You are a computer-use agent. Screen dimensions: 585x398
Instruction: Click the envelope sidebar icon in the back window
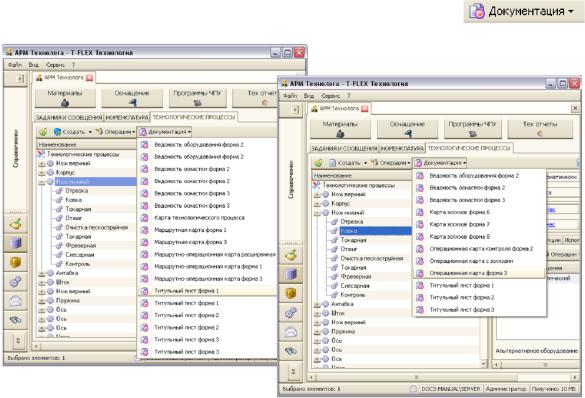(15, 301)
